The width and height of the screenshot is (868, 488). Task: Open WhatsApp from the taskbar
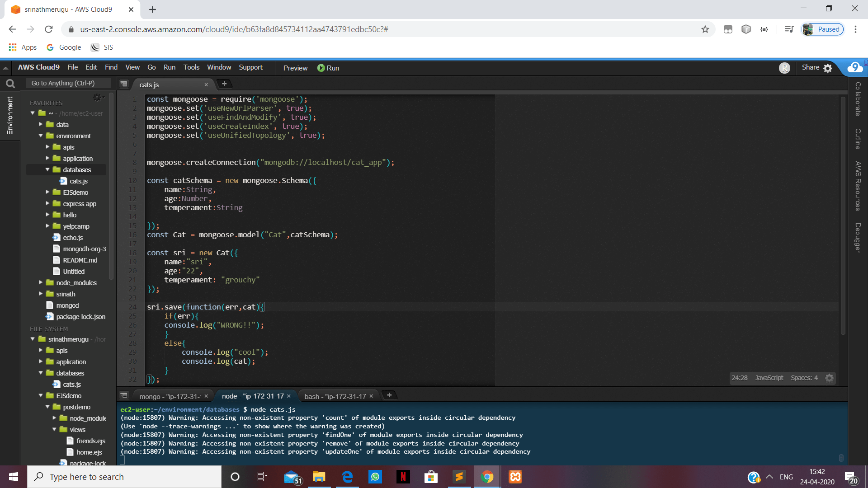tap(375, 477)
